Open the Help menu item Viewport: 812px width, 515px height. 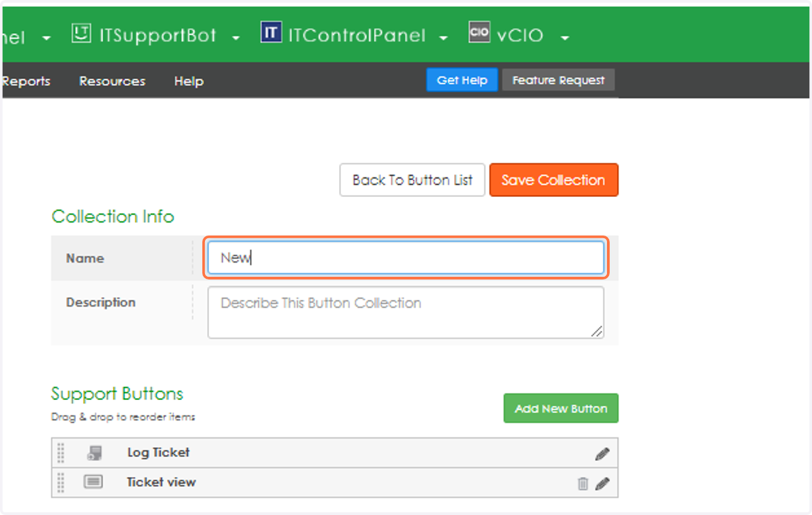tap(189, 81)
